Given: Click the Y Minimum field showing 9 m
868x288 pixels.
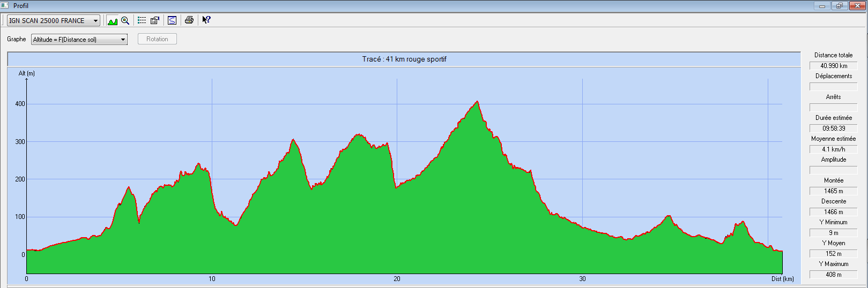Looking at the screenshot, I should [x=834, y=233].
